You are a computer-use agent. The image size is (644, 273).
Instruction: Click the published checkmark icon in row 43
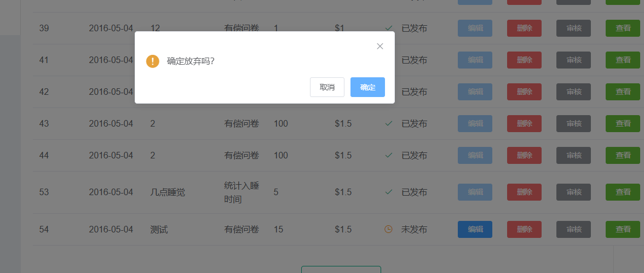(x=389, y=124)
